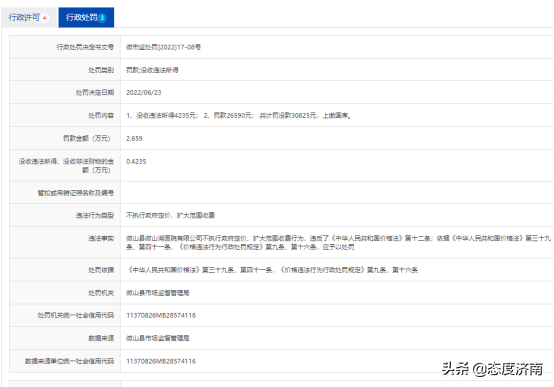Click 微山县市场监督管理局 in 处罚机关 row
The width and height of the screenshot is (554, 387).
click(158, 293)
